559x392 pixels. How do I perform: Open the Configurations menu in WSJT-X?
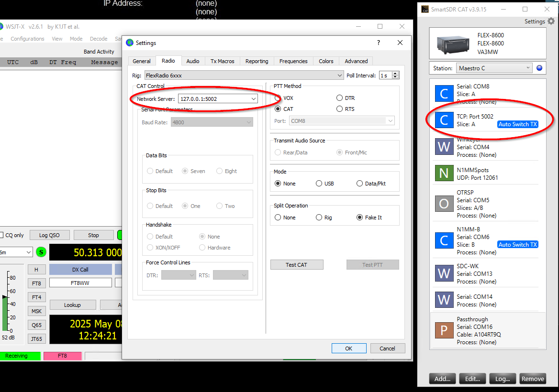27,39
